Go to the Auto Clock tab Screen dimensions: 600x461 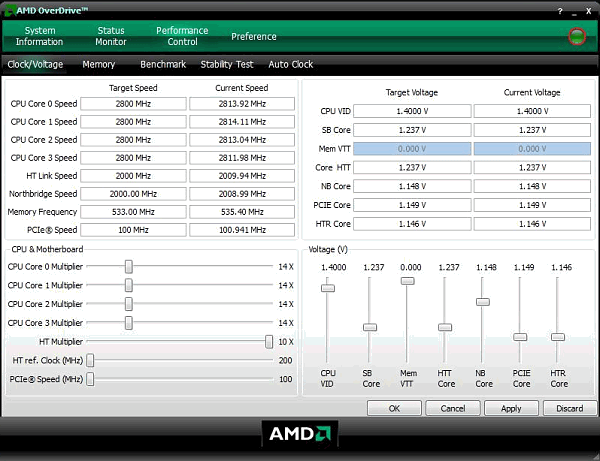tap(291, 65)
